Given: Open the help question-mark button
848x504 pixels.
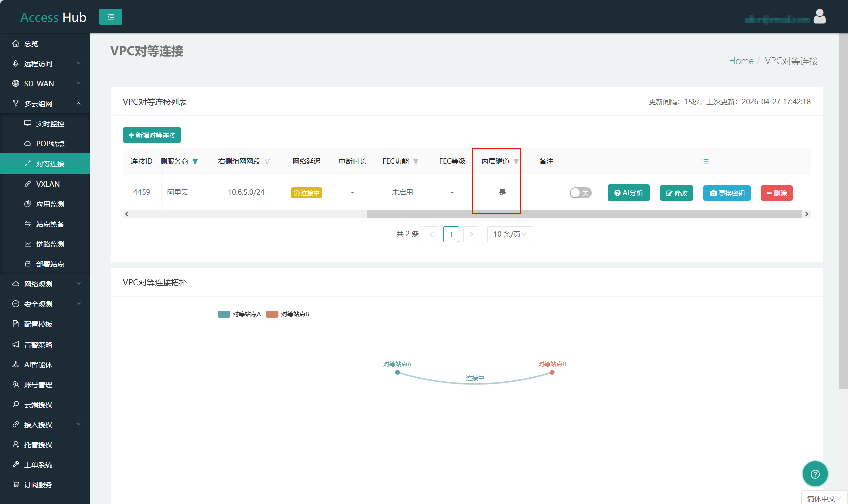Looking at the screenshot, I should click(815, 474).
